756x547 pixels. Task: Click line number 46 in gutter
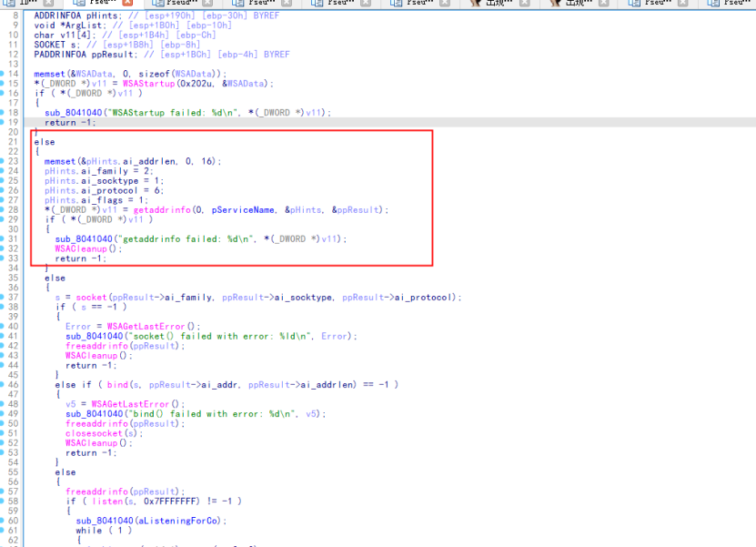pos(13,384)
